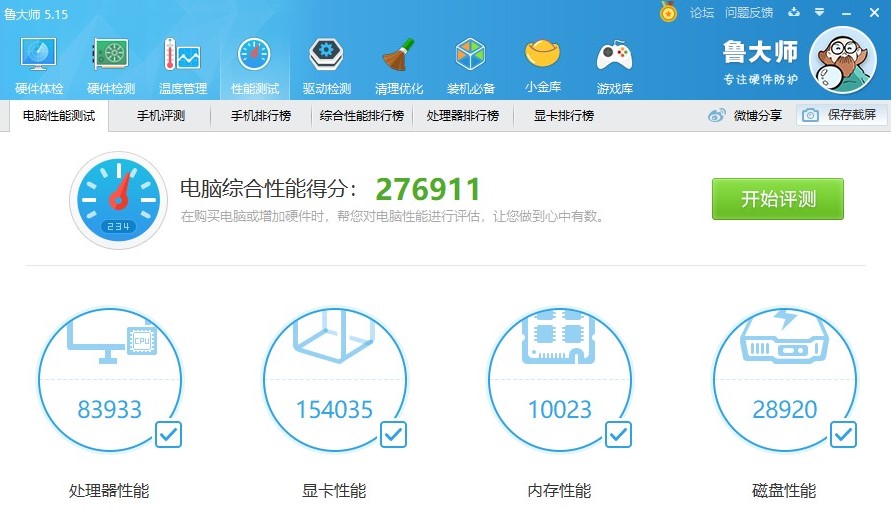Click the 内存性能 label
This screenshot has height=518, width=891.
[559, 491]
